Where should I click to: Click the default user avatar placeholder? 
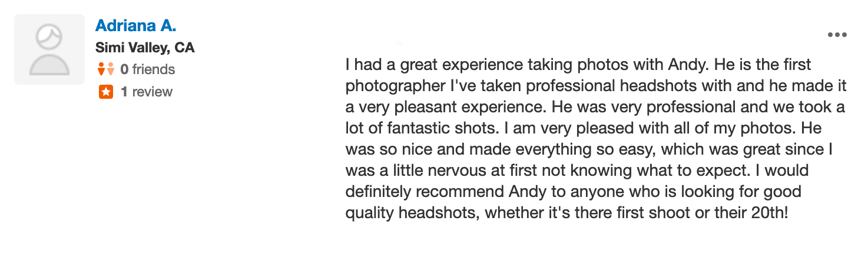49,49
